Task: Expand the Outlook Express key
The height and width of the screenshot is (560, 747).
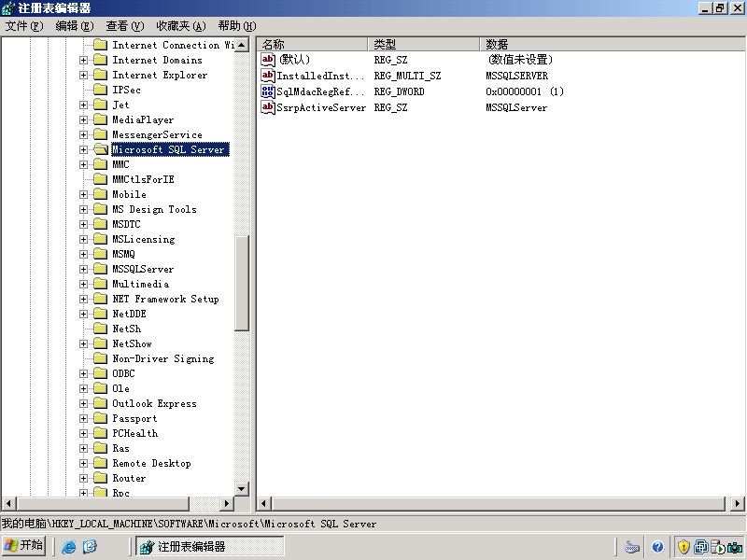Action: pos(83,403)
